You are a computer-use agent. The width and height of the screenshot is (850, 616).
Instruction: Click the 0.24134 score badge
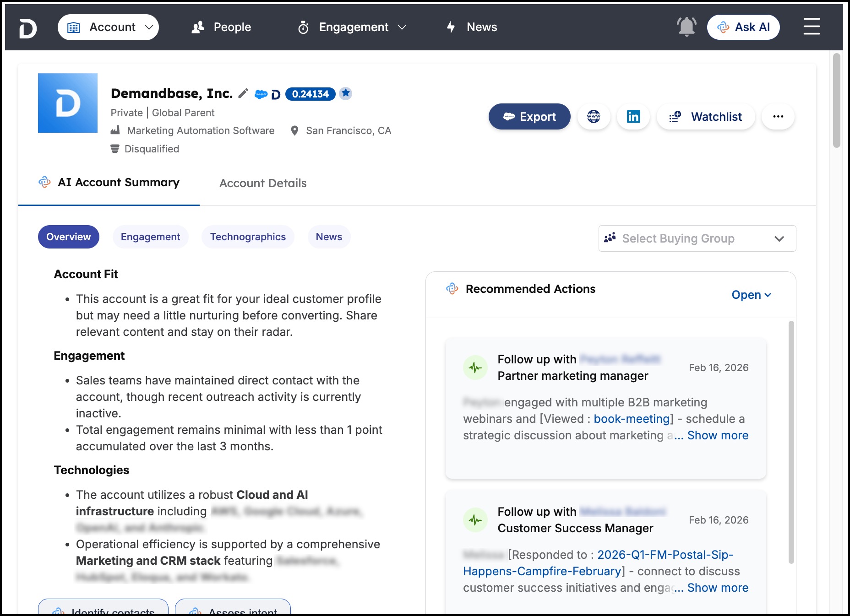click(311, 94)
